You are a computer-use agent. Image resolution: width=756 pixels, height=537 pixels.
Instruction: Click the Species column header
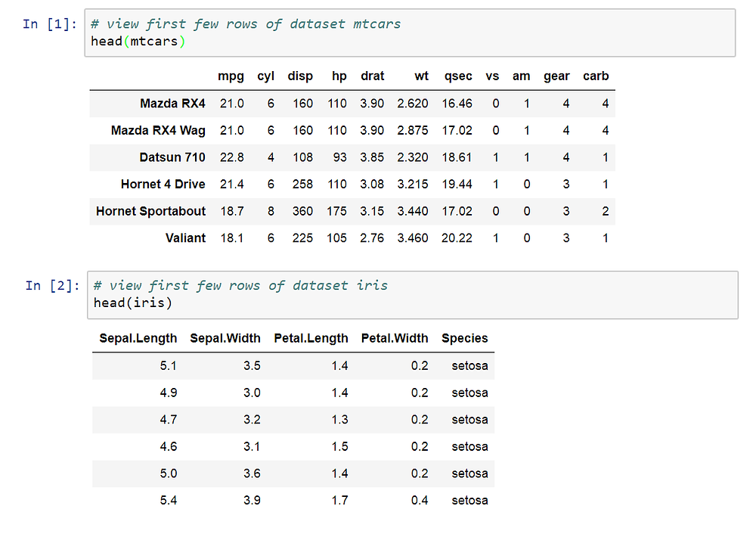[x=465, y=338]
